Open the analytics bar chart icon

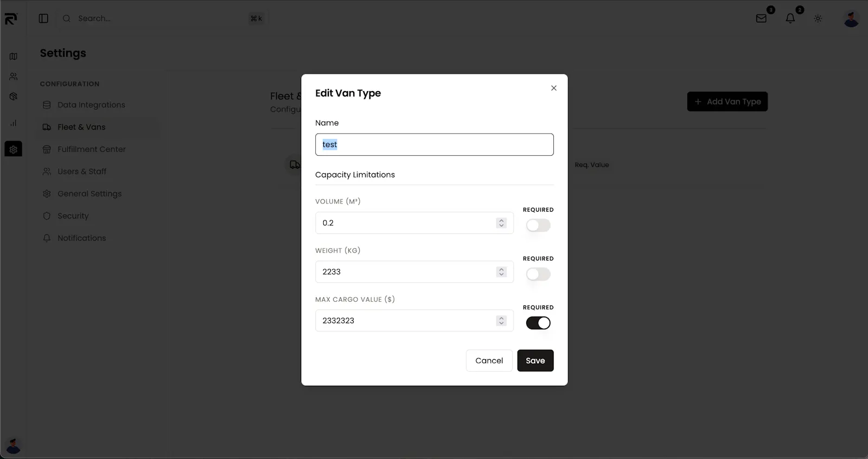coord(14,123)
